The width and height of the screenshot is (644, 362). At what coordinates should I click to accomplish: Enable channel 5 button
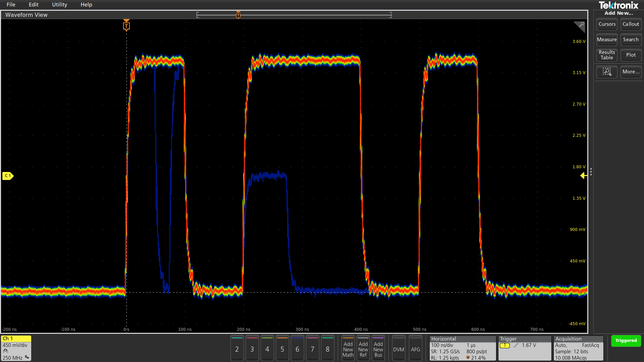(282, 349)
